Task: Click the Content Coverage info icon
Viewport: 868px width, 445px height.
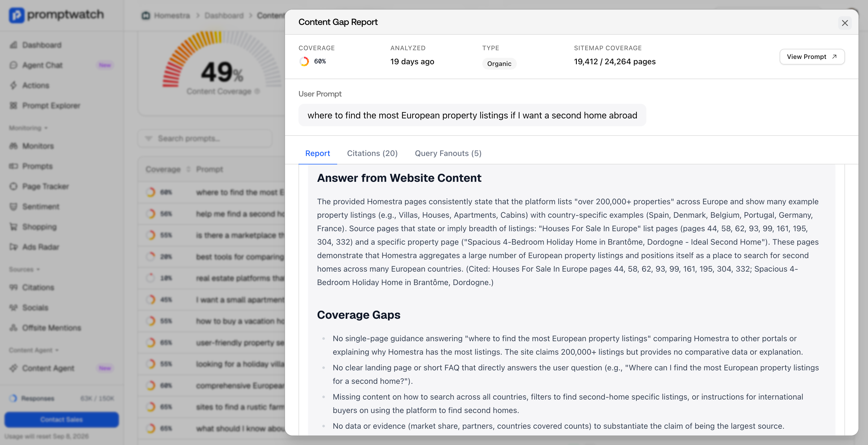Action: [257, 91]
